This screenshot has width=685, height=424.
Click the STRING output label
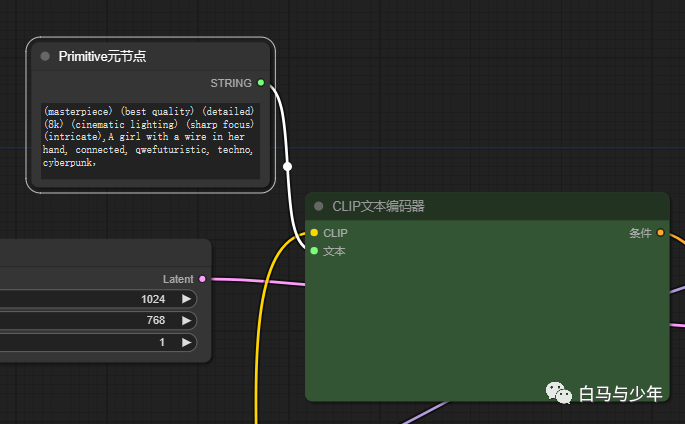[x=231, y=83]
